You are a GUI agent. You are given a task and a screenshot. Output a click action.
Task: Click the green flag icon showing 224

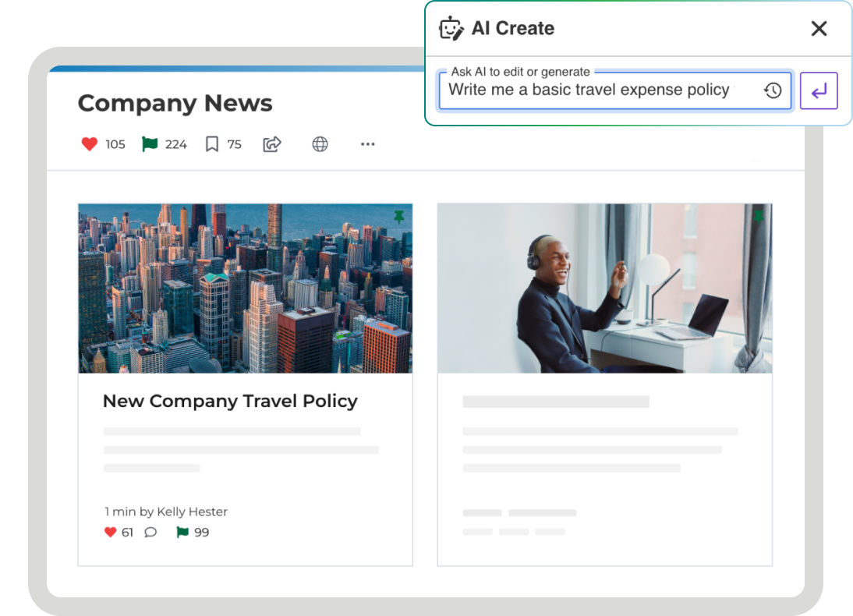(x=150, y=144)
